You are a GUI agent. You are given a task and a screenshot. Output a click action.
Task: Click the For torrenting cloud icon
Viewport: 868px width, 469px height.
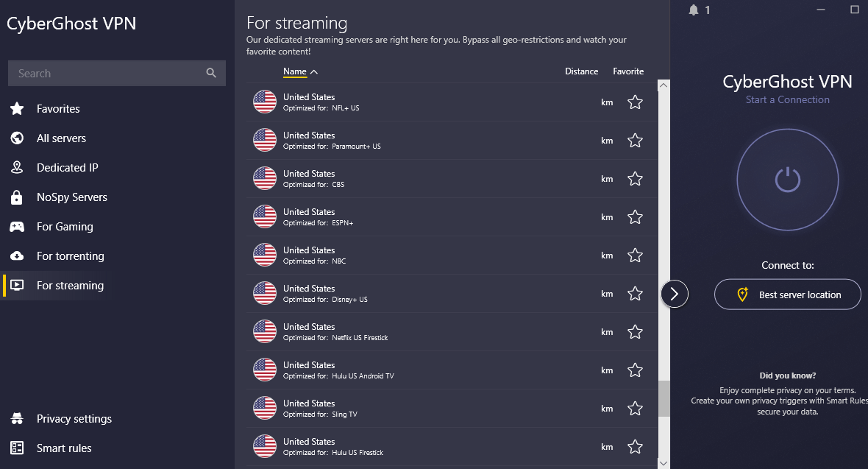coord(17,256)
